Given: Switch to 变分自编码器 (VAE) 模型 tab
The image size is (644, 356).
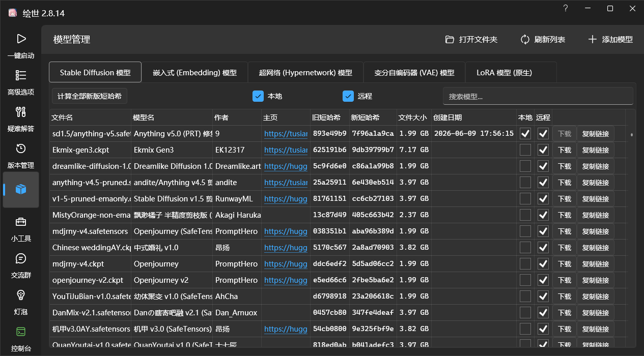Looking at the screenshot, I should (x=414, y=72).
